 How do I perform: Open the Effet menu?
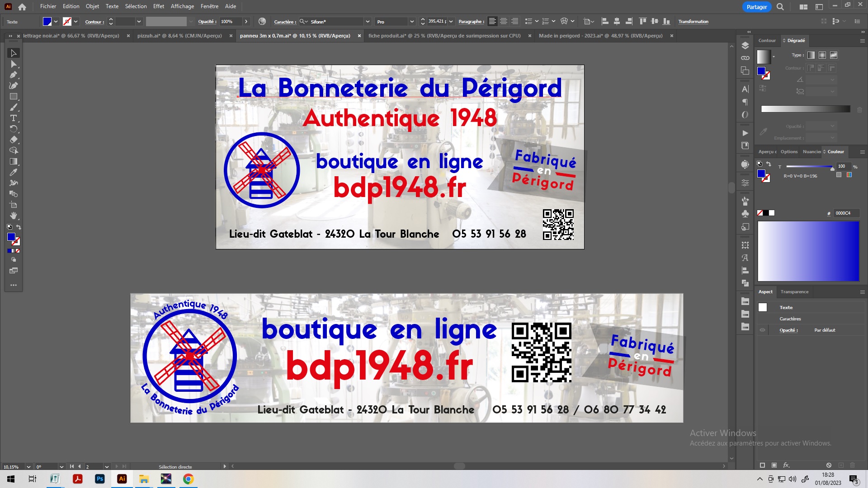click(159, 6)
